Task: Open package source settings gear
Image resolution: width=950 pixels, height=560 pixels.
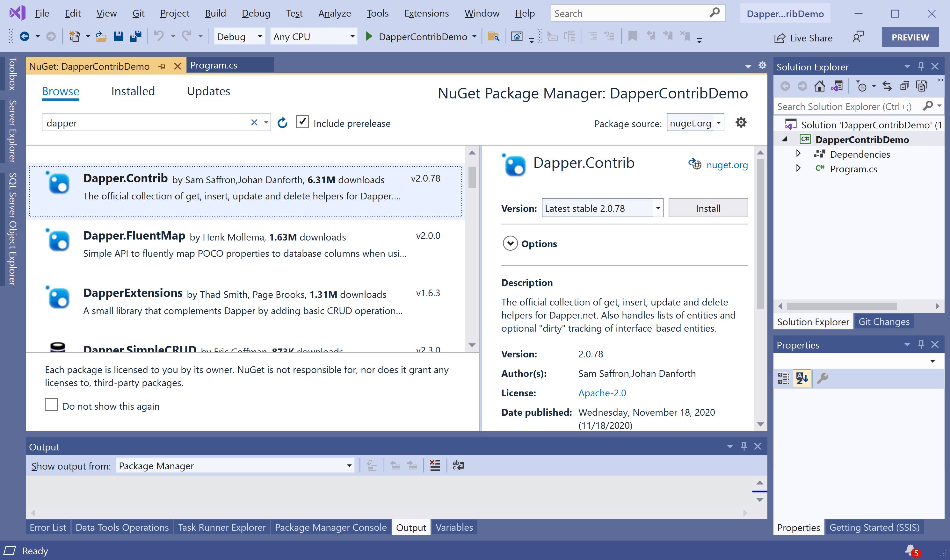Action: tap(741, 122)
